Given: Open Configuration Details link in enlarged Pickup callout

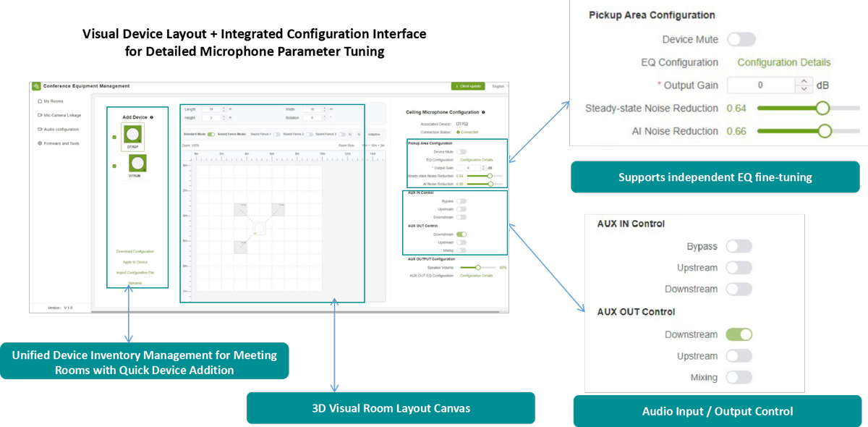Looking at the screenshot, I should (784, 62).
